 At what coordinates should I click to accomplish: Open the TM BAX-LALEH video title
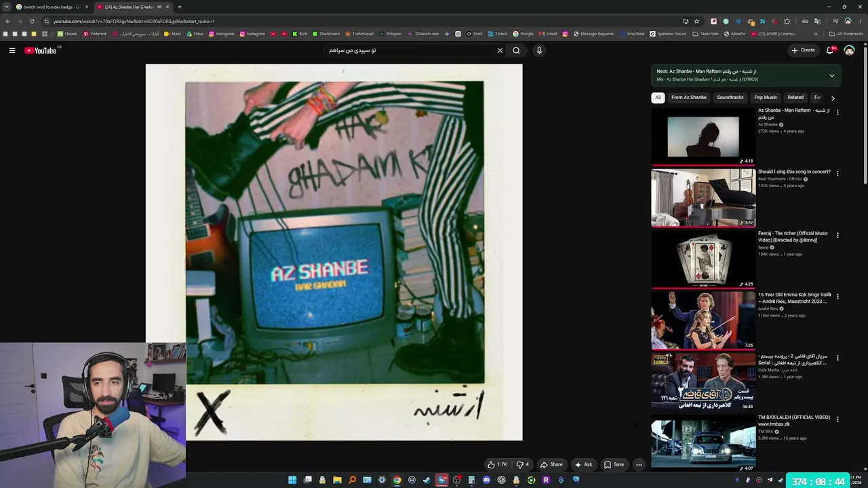794,421
